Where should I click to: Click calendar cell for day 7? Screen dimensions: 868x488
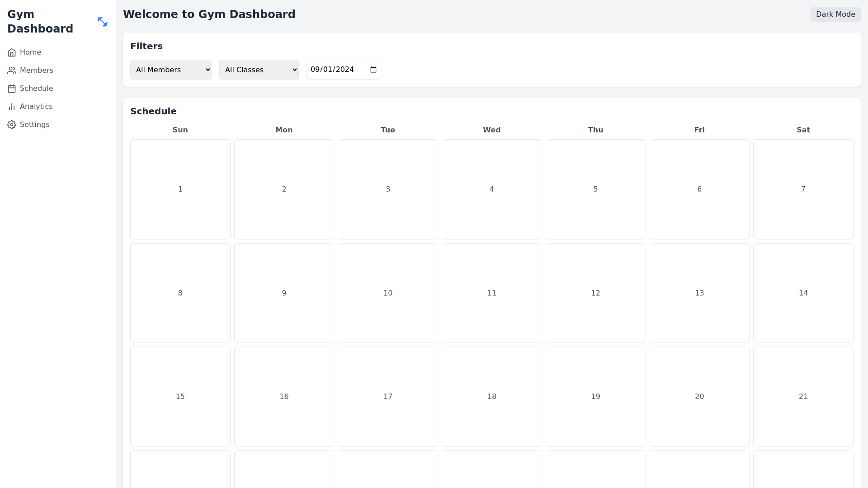coord(803,189)
